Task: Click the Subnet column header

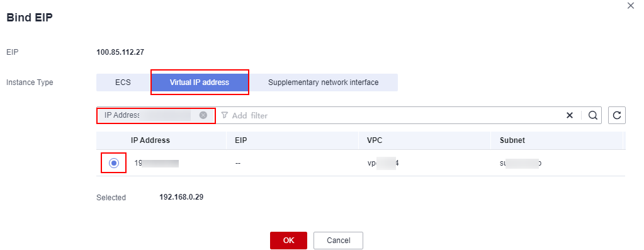Action: click(x=512, y=140)
